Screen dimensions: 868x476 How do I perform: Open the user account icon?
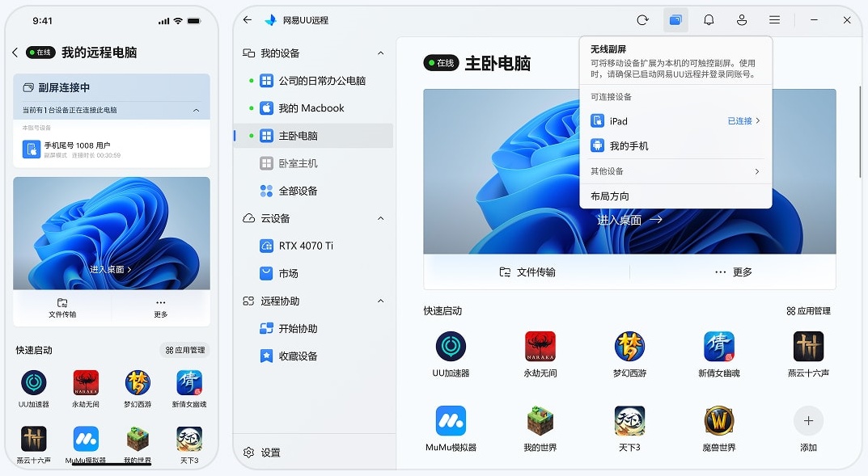click(742, 20)
